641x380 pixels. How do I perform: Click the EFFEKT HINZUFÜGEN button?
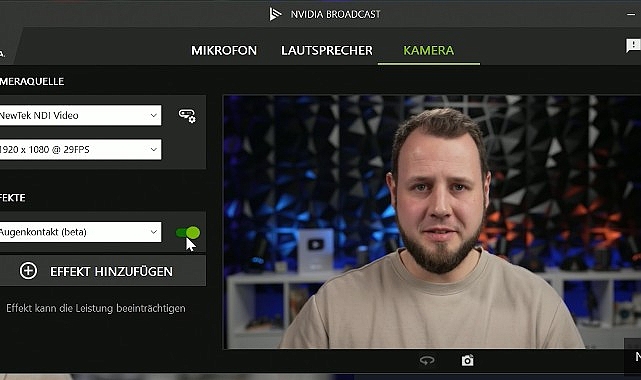(102, 271)
